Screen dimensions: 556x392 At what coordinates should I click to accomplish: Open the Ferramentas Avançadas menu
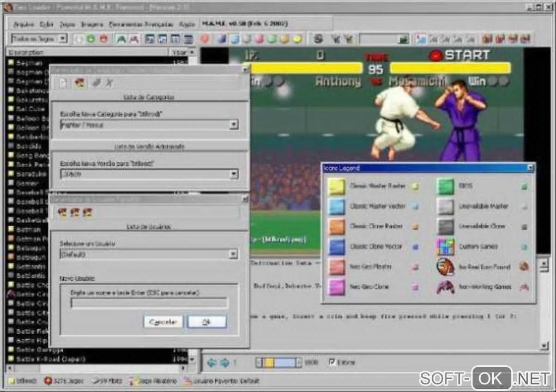point(141,24)
